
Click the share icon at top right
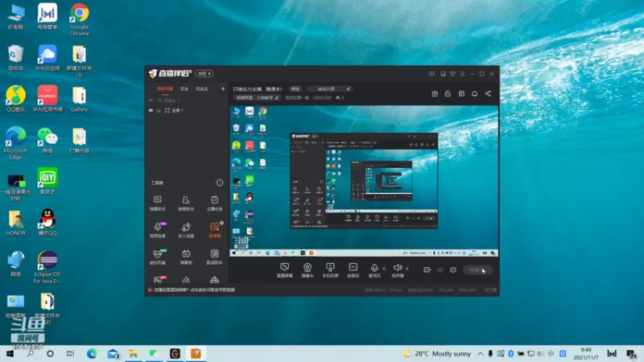488,93
